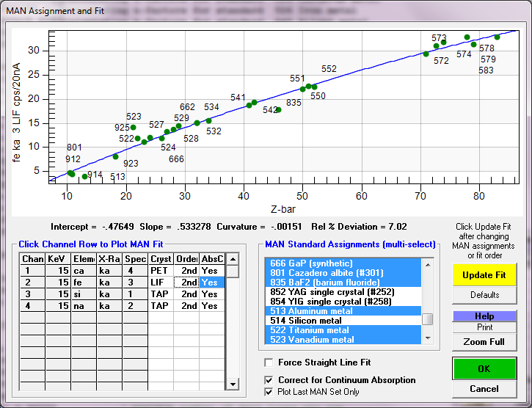The width and height of the screenshot is (532, 408).
Task: Click Zoom Full button
Action: [x=484, y=342]
